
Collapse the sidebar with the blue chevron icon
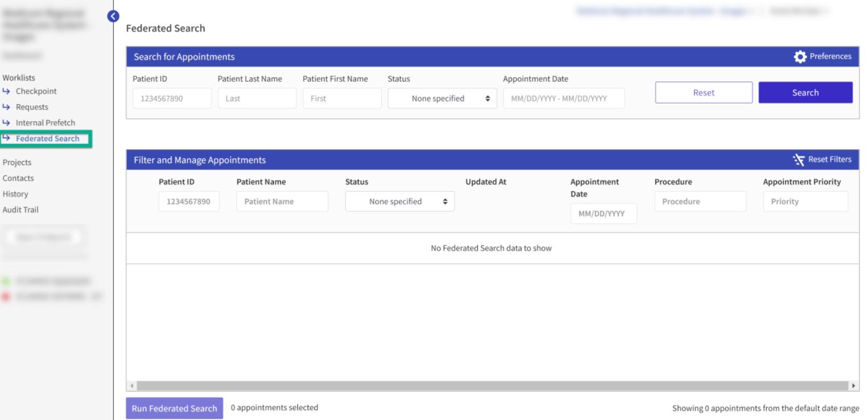coord(113,16)
